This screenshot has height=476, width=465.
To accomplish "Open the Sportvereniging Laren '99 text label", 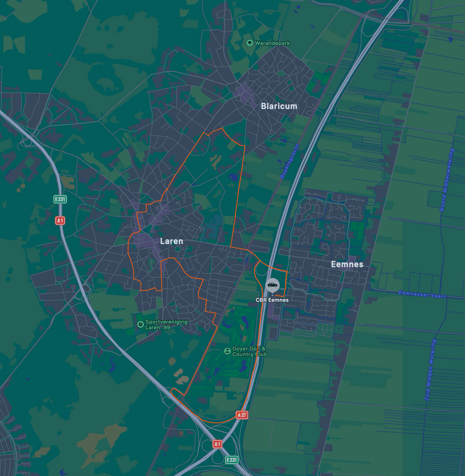I will 166,324.
